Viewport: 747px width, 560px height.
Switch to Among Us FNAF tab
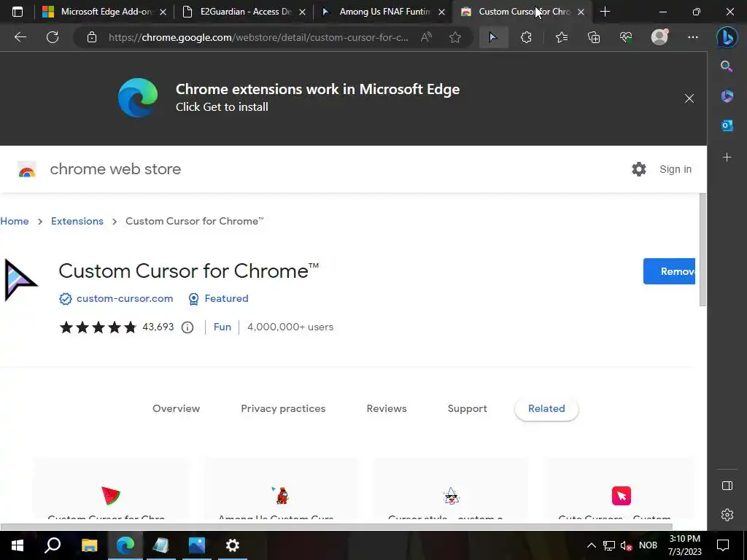(x=384, y=12)
